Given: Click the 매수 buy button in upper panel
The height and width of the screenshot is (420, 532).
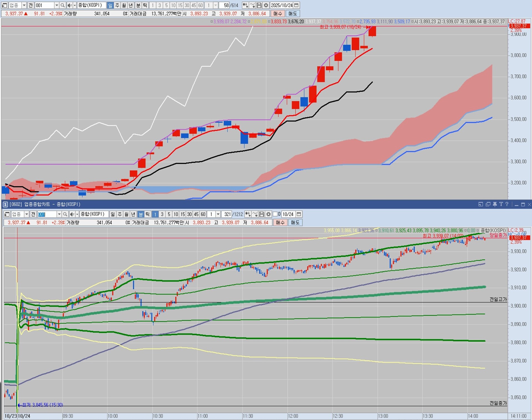Looking at the screenshot, I should click(x=277, y=14).
